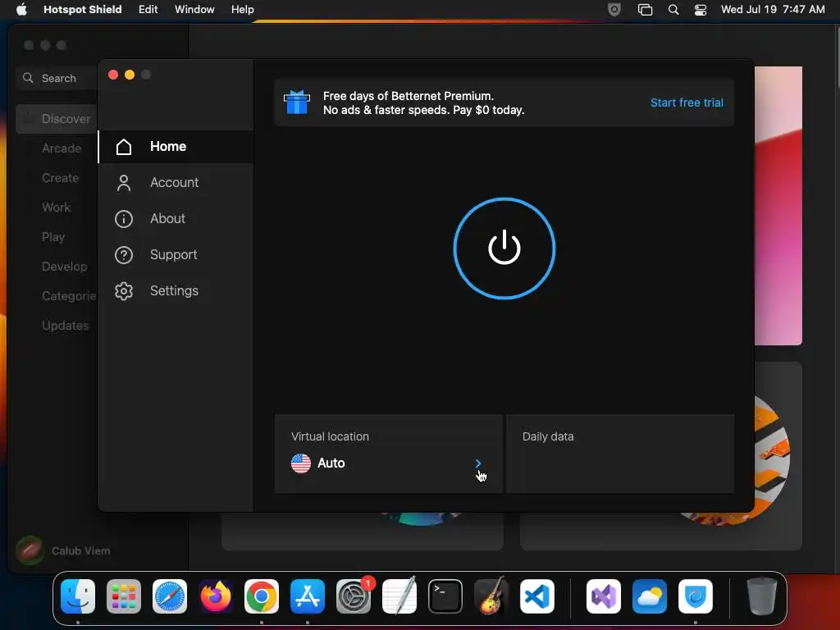840x630 pixels.
Task: Select Create in App Store sidebar
Action: click(60, 178)
